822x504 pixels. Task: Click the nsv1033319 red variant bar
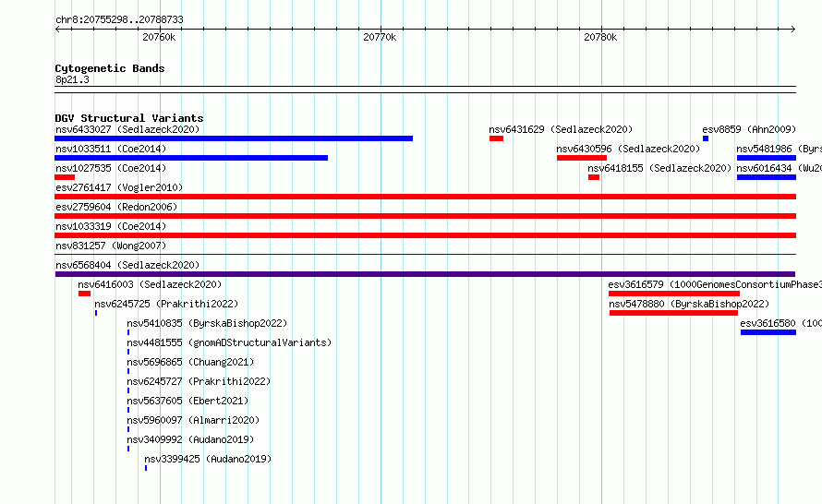425,235
